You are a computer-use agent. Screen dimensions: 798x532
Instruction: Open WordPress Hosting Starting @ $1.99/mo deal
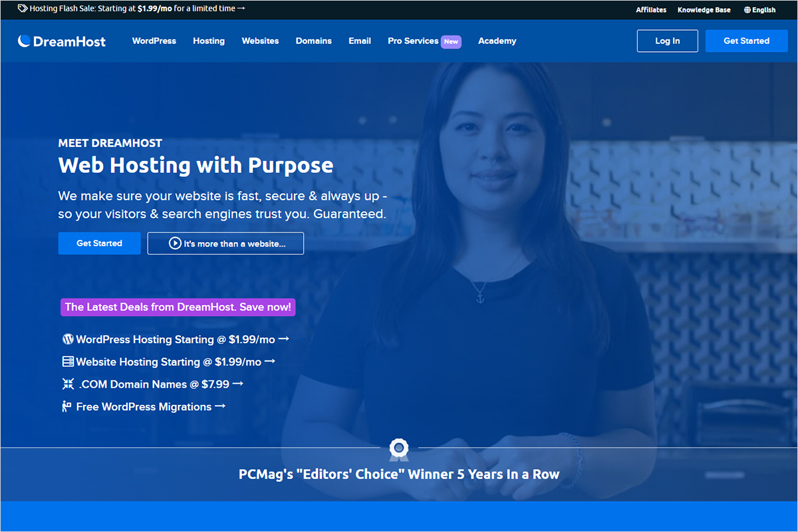(x=176, y=339)
